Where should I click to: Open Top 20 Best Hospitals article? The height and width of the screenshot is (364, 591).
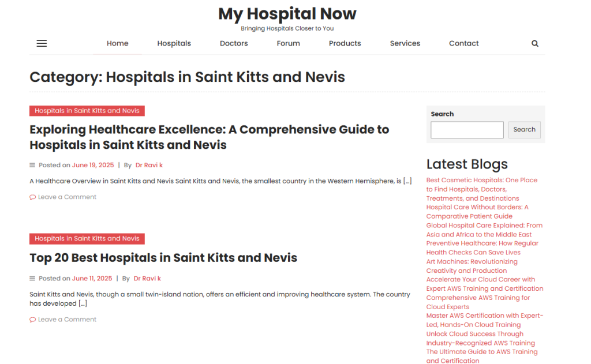click(163, 257)
